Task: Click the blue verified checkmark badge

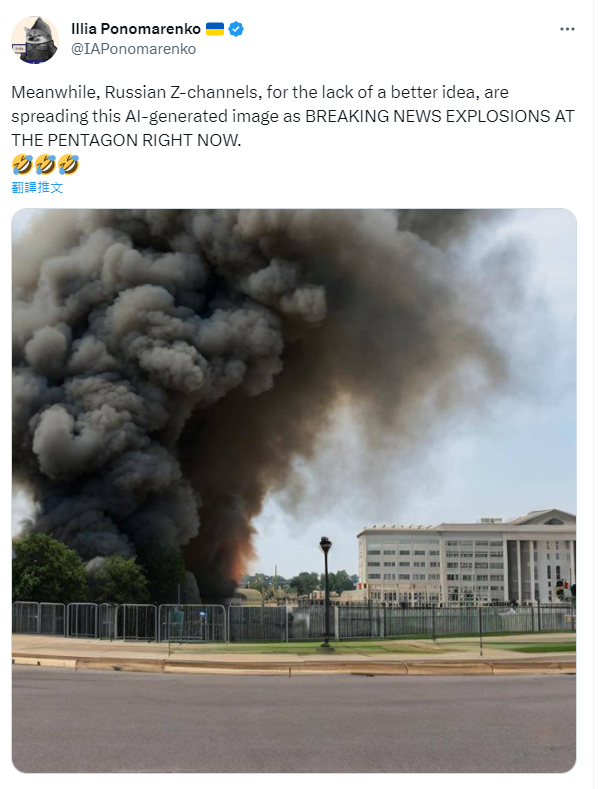Action: pos(236,29)
